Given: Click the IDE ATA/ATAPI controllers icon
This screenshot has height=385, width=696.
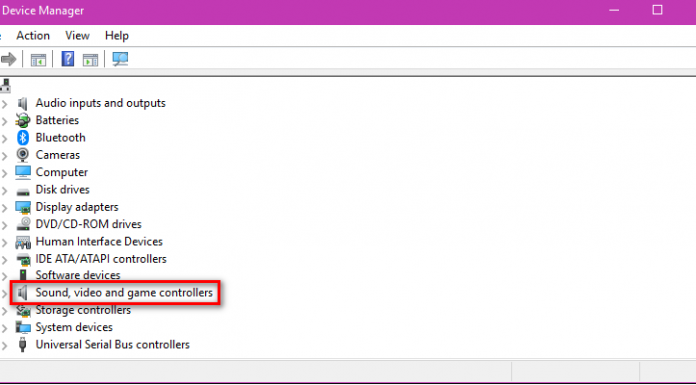Looking at the screenshot, I should point(23,259).
